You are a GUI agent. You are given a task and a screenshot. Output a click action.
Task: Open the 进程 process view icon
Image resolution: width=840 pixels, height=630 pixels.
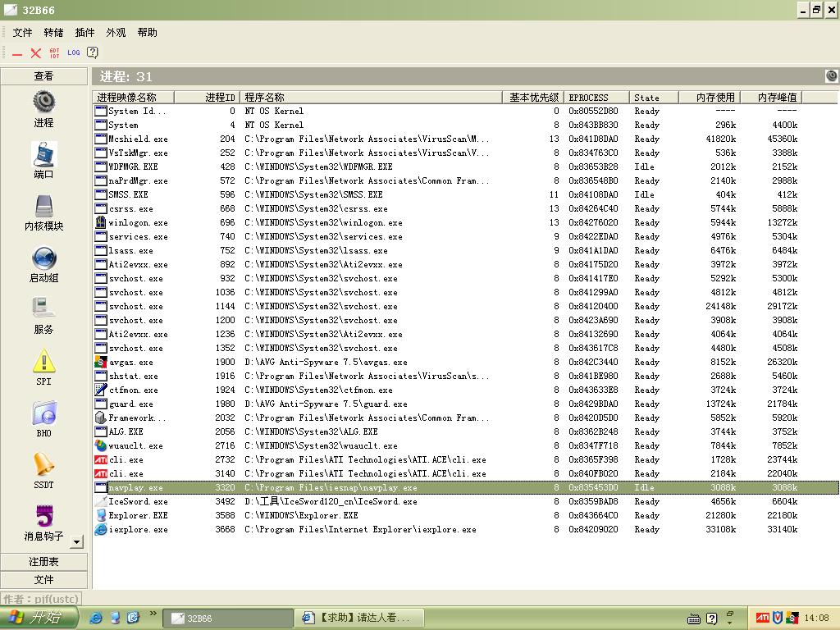pos(43,102)
